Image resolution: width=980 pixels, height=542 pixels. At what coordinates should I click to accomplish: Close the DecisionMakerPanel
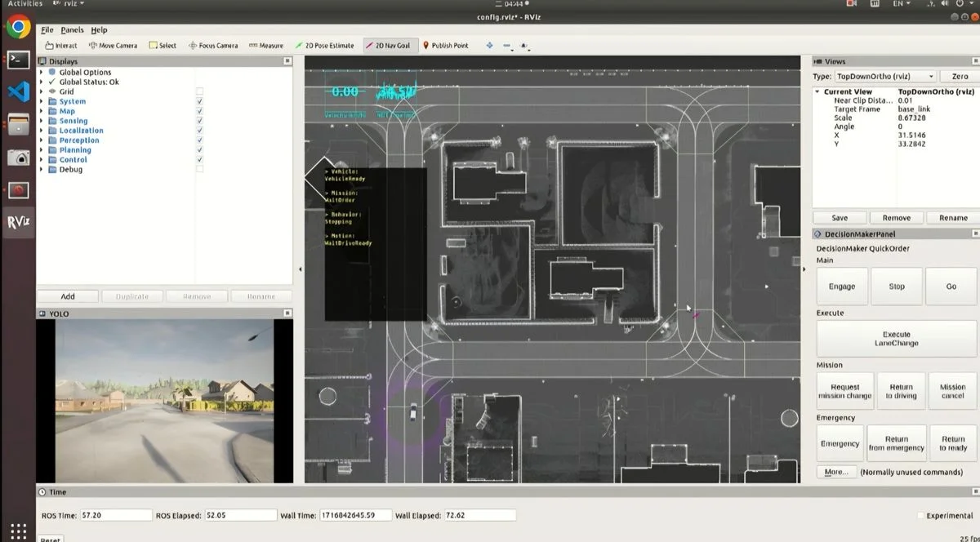973,234
